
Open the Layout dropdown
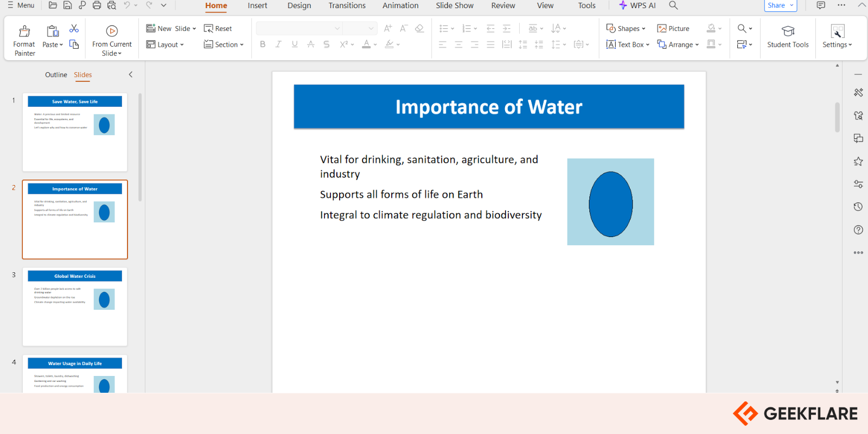pos(165,44)
